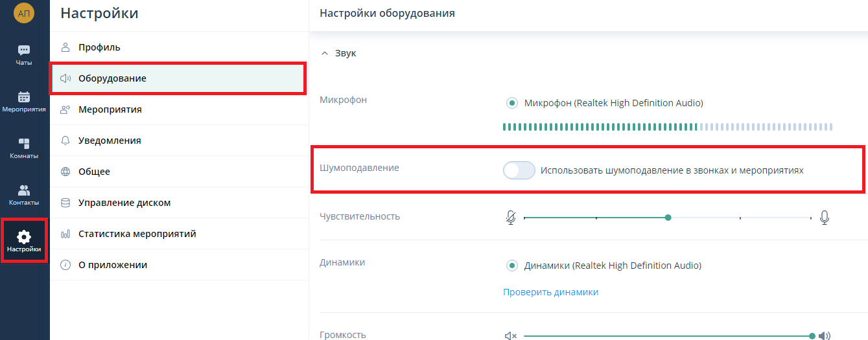Open Общее settings page
The image size is (868, 340).
(x=179, y=172)
